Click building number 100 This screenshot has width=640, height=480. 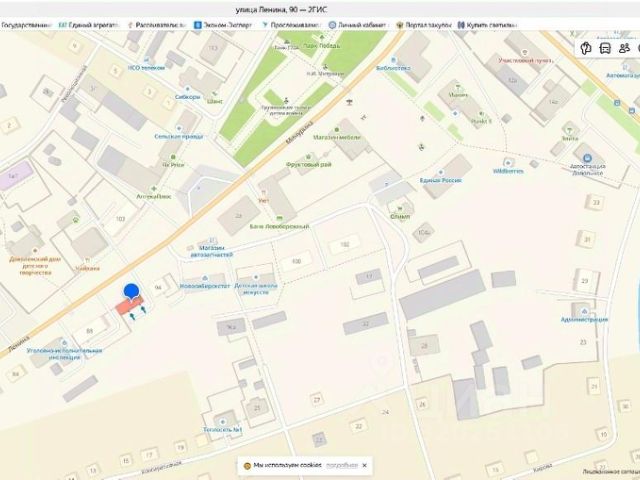pos(297,261)
